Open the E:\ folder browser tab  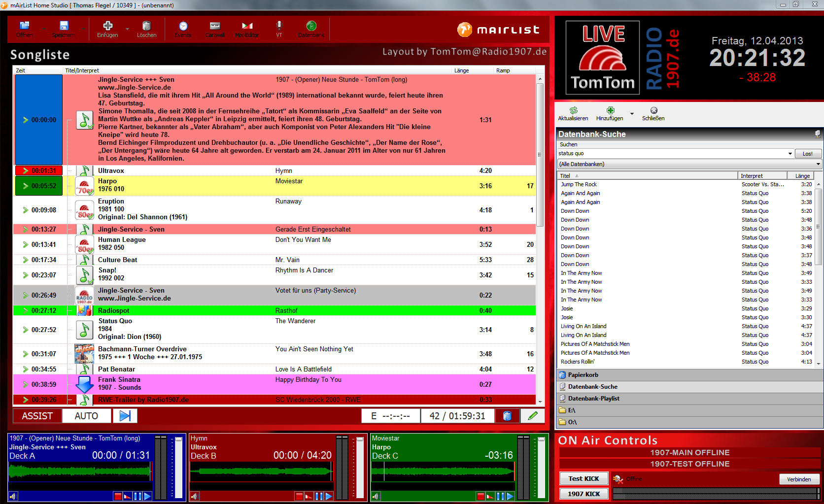coord(689,410)
